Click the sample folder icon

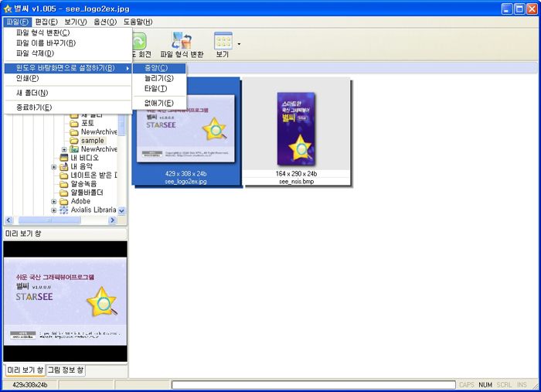(74, 141)
